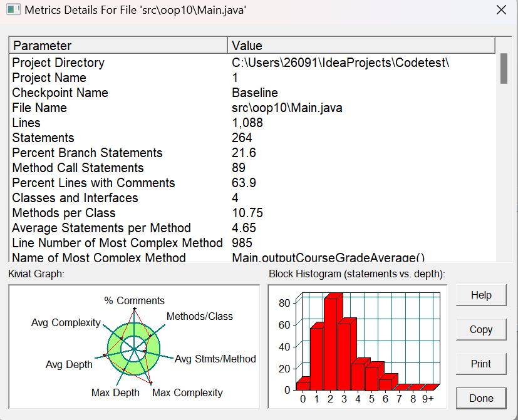The width and height of the screenshot is (518, 420).
Task: Click the Max Complexity axis label
Action: [187, 393]
